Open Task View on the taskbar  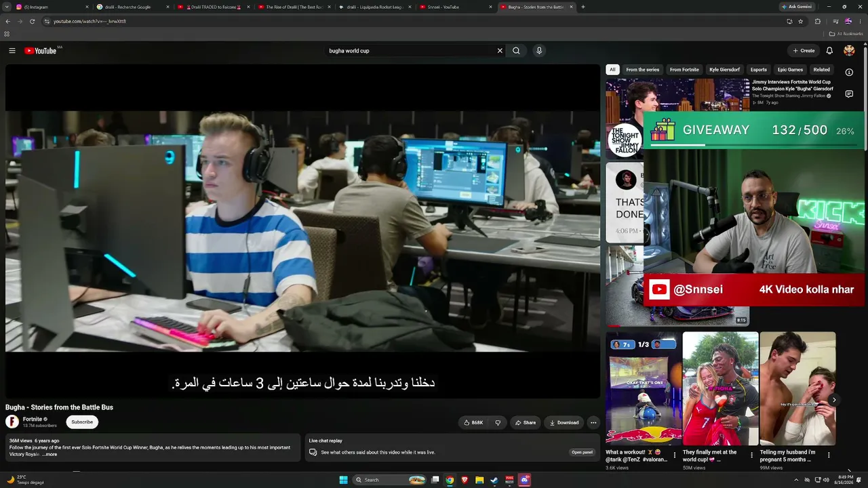435,480
